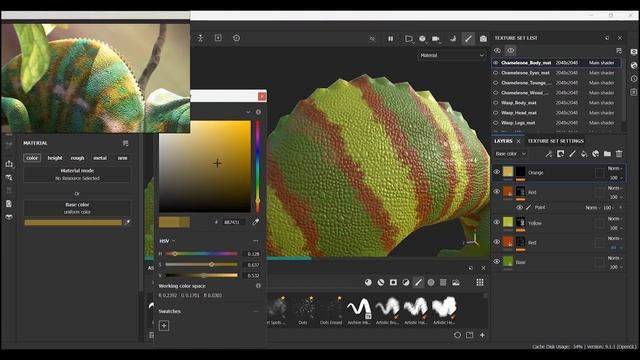Select the metal channel button
The width and height of the screenshot is (640, 360).
pos(100,158)
